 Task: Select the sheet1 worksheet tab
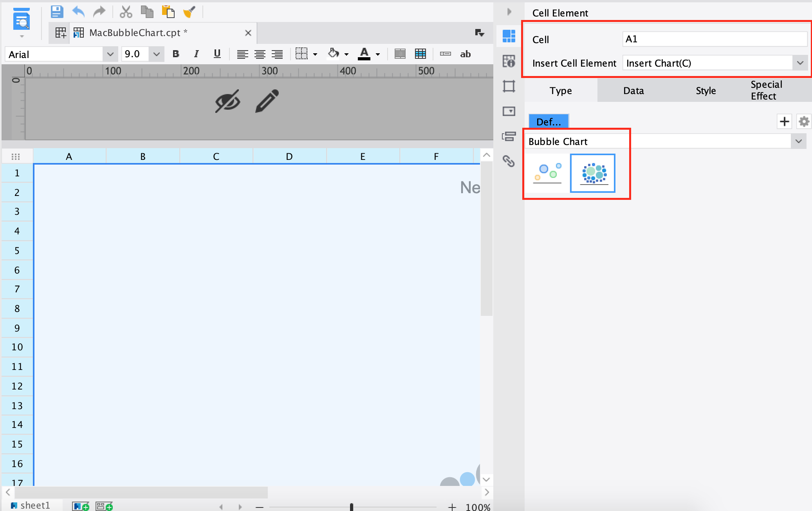[31, 505]
